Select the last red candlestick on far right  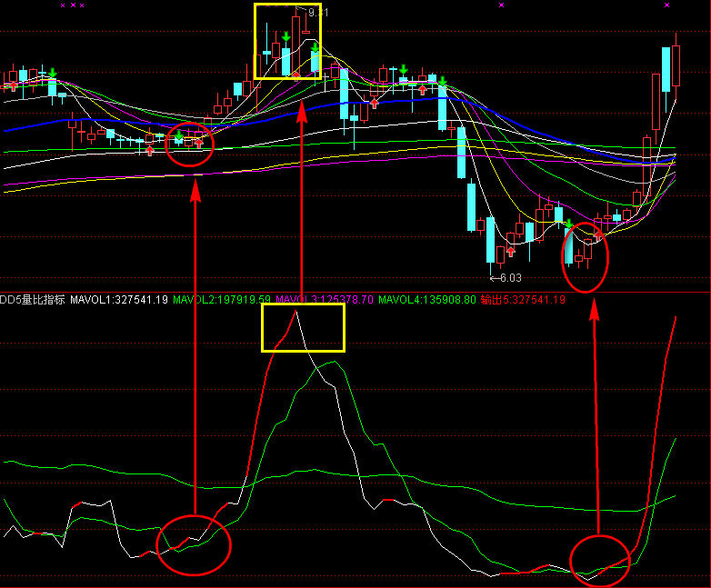pyautogui.click(x=676, y=65)
